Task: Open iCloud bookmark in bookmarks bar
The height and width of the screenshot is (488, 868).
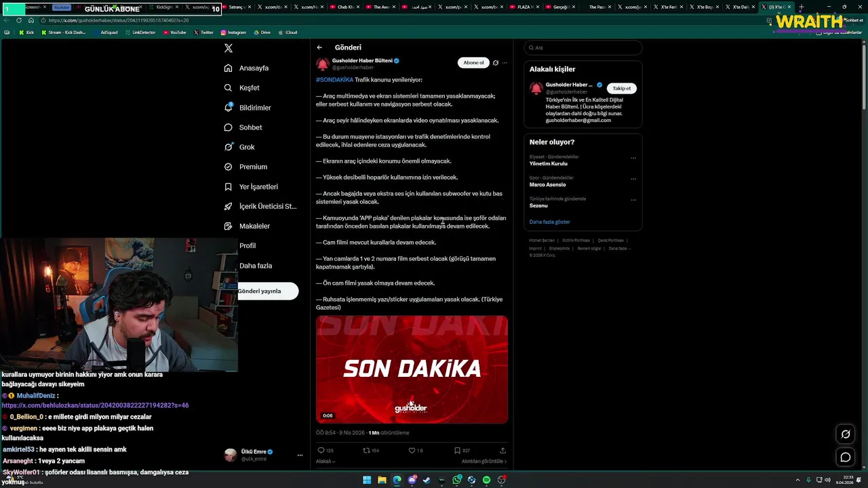Action: [x=288, y=33]
